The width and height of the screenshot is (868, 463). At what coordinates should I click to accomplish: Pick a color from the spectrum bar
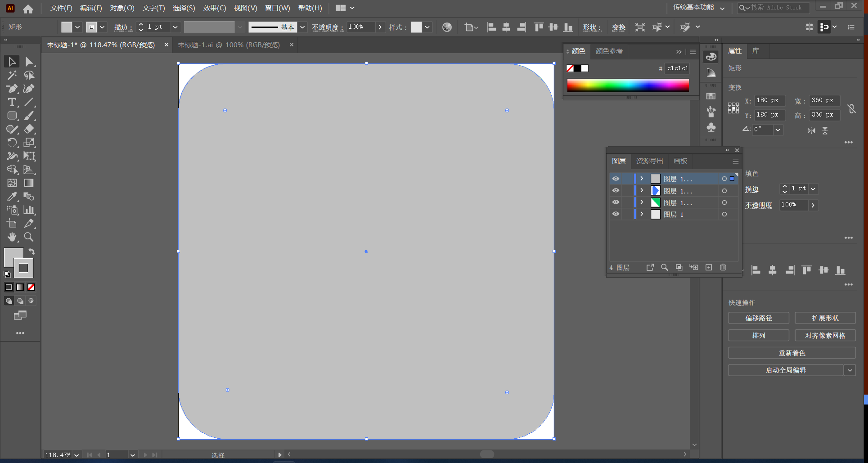pos(628,85)
